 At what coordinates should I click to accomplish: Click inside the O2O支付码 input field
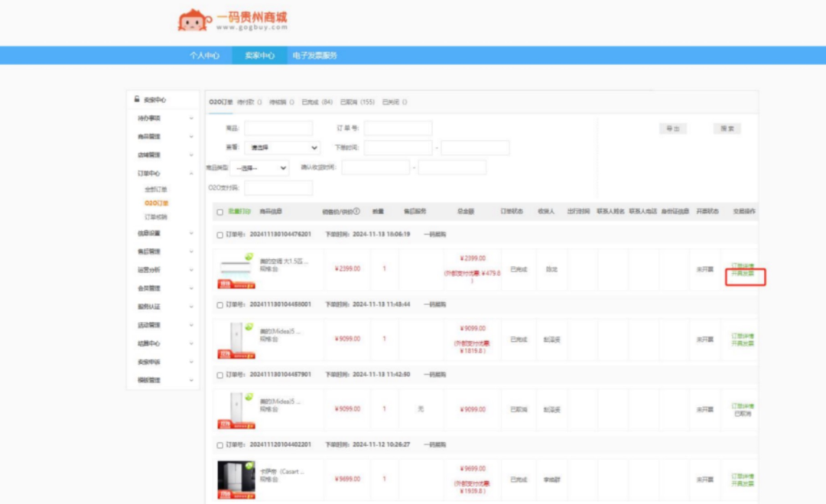(x=279, y=187)
